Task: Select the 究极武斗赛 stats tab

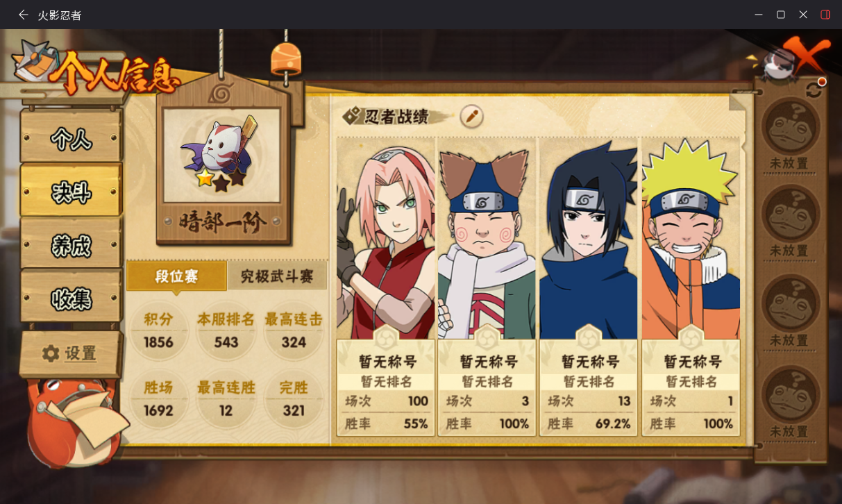Action: pyautogui.click(x=277, y=276)
